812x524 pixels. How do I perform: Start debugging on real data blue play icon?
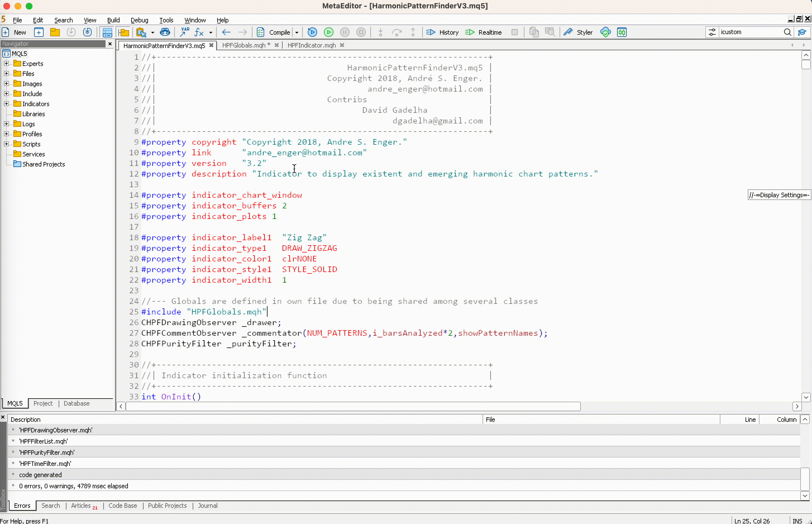pos(312,32)
